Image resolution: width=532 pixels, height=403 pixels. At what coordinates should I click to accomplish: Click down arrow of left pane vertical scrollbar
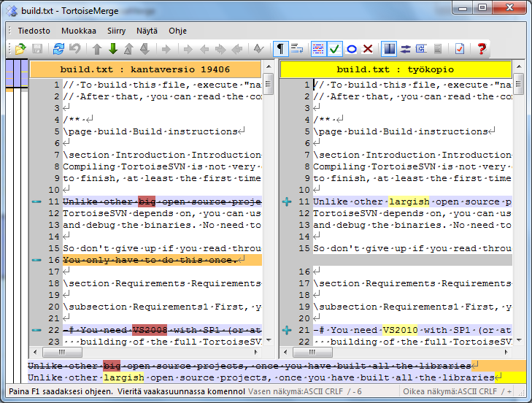coord(269,340)
